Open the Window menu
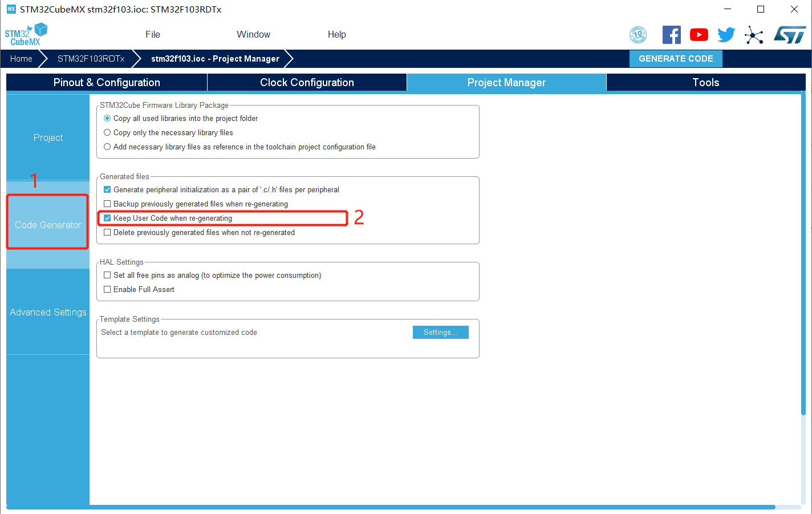Image resolution: width=812 pixels, height=514 pixels. [x=254, y=34]
